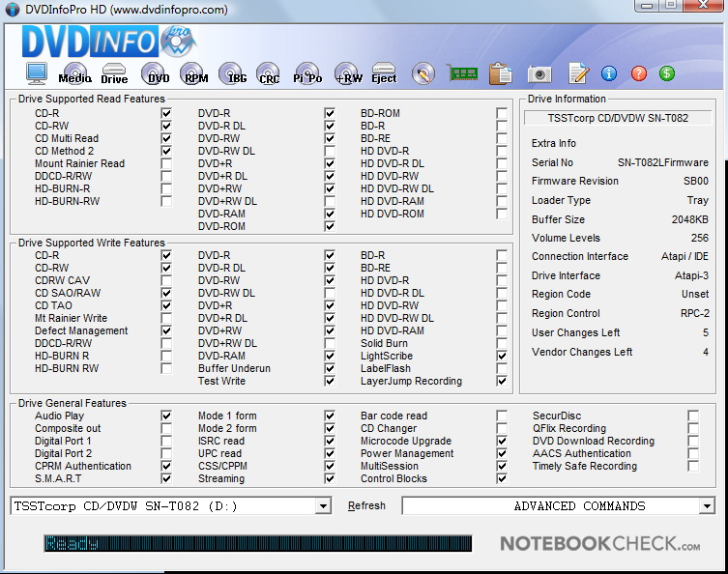Open the green circuit board icon

click(x=463, y=73)
